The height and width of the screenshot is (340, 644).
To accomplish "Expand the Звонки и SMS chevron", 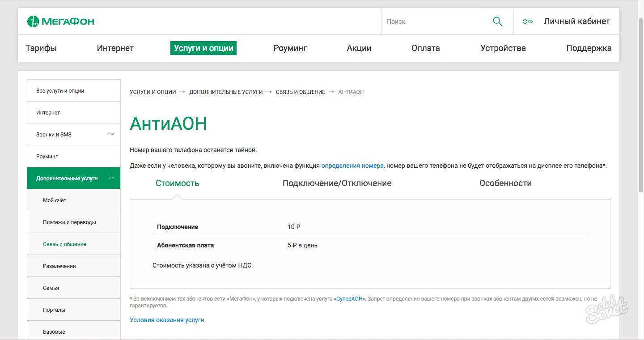I will click(x=112, y=134).
